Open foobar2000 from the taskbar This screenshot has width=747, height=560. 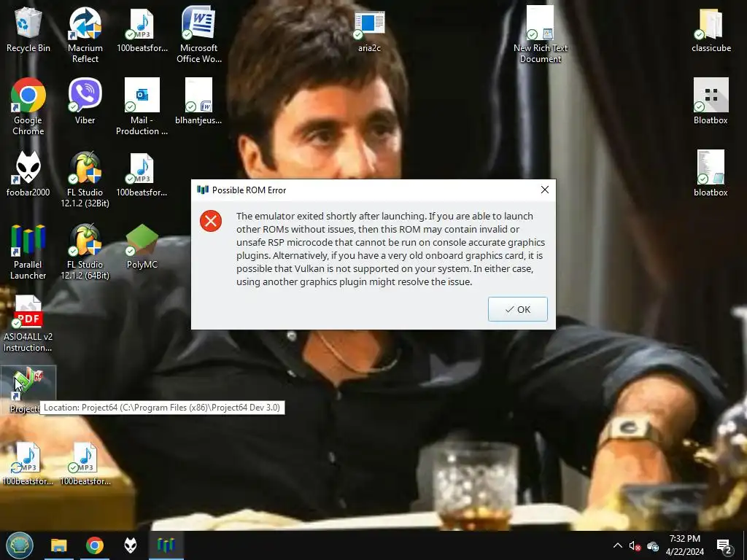point(131,545)
